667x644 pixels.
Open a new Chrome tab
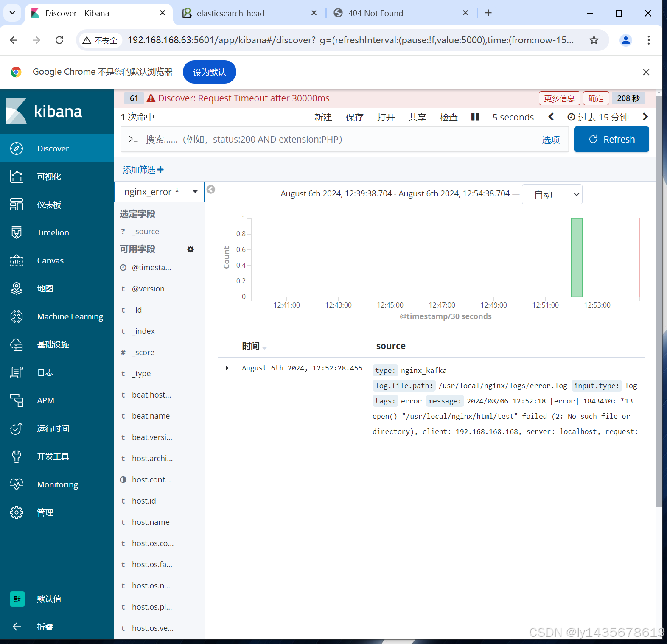pos(488,13)
